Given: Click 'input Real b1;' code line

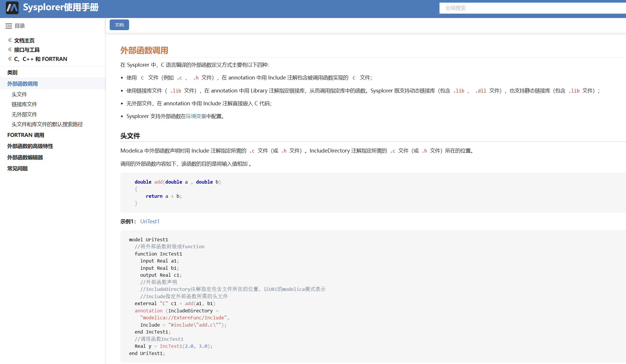Looking at the screenshot, I should (x=160, y=268).
